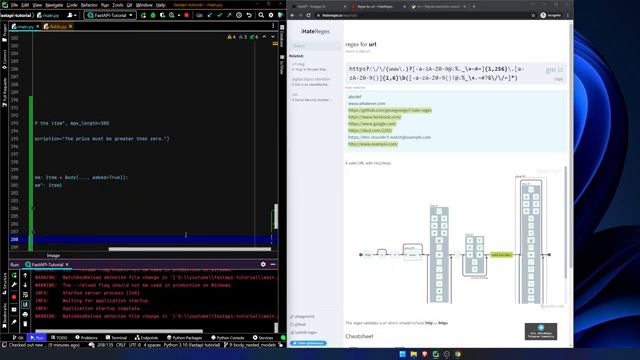This screenshot has width=640, height=360.
Task: Open the Tools menu in PyCharm
Action: (118, 5)
